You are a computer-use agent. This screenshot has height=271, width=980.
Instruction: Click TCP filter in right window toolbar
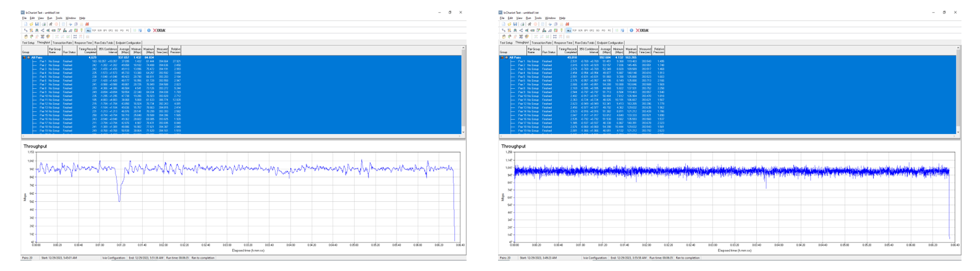(x=575, y=30)
